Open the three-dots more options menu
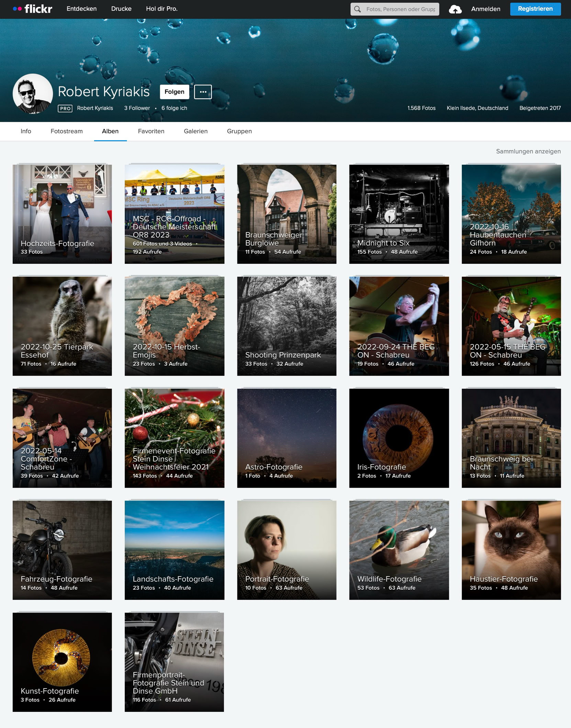 pyautogui.click(x=203, y=92)
